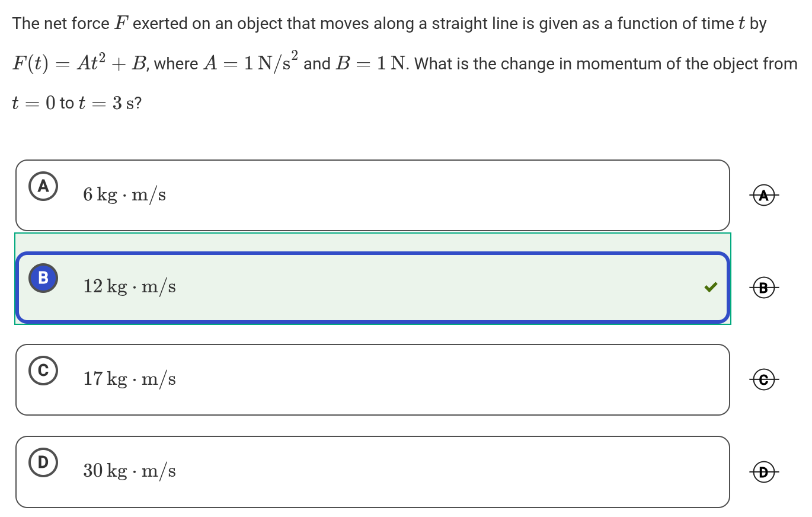The width and height of the screenshot is (812, 517).
Task: Cross out choice B with the strikethrough B icon
Action: click(x=765, y=288)
